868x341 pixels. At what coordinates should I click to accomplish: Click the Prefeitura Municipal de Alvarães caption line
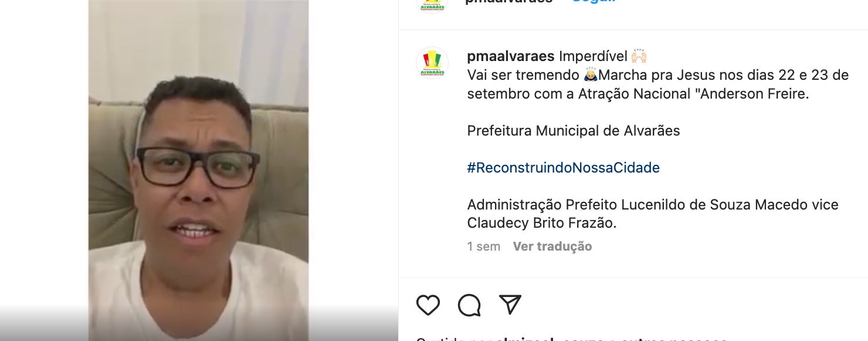tap(574, 130)
